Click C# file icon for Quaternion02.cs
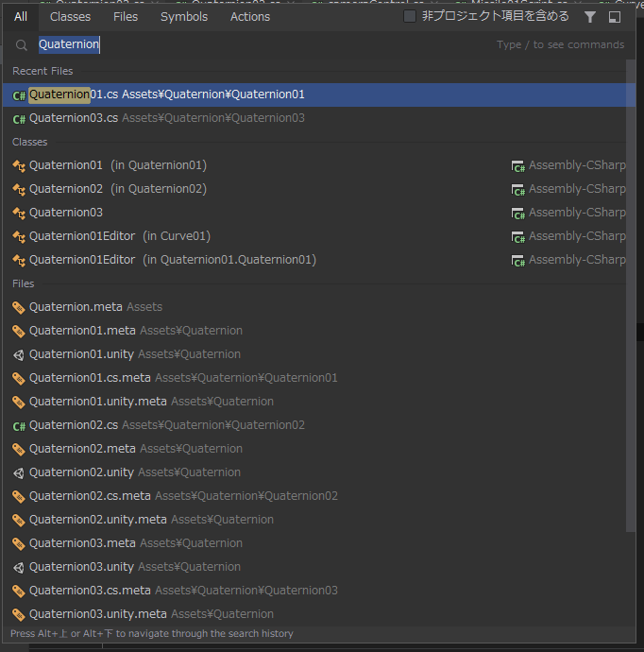 point(19,426)
